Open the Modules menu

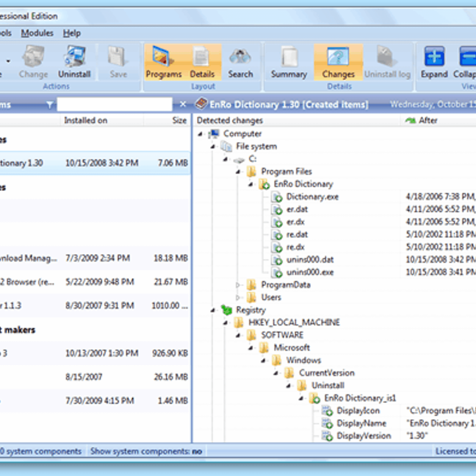click(x=37, y=33)
